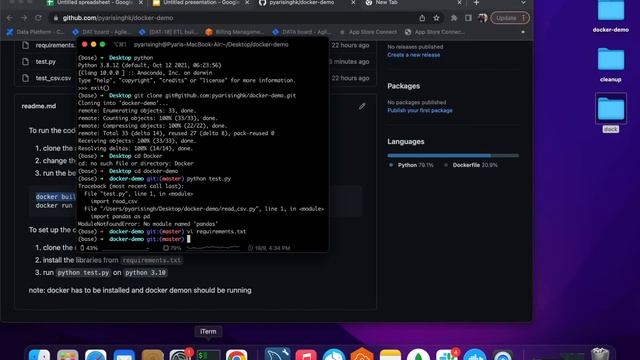Image resolution: width=640 pixels, height=360 pixels.
Task: Open Chrome extensions puzzle icon
Action: click(454, 18)
